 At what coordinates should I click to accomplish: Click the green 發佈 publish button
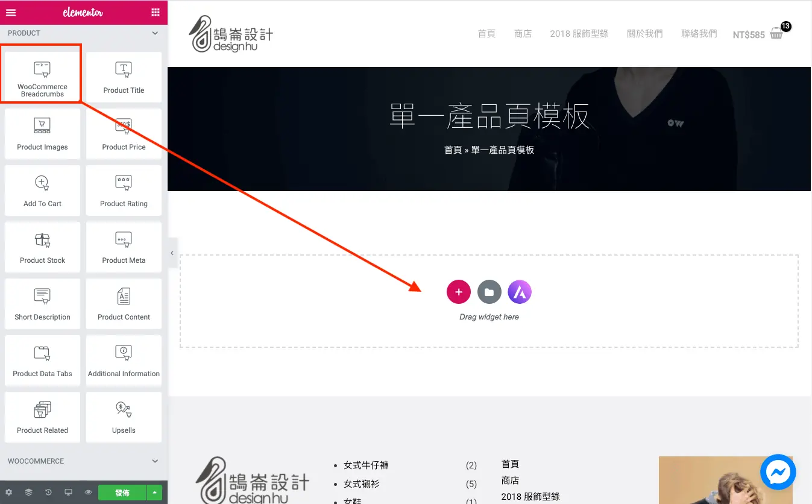tap(122, 493)
